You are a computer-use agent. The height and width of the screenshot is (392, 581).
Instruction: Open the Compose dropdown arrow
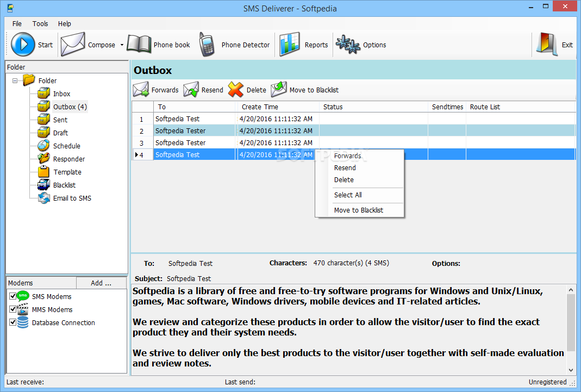pyautogui.click(x=122, y=45)
